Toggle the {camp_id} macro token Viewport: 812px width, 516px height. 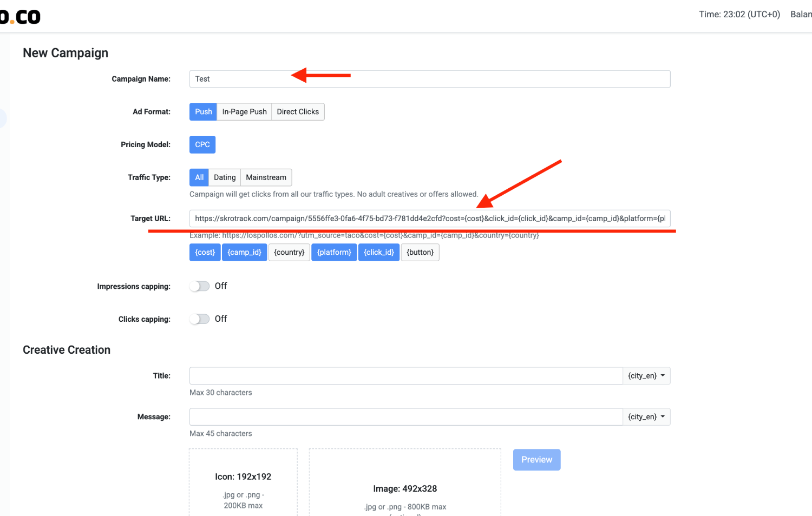pos(244,253)
